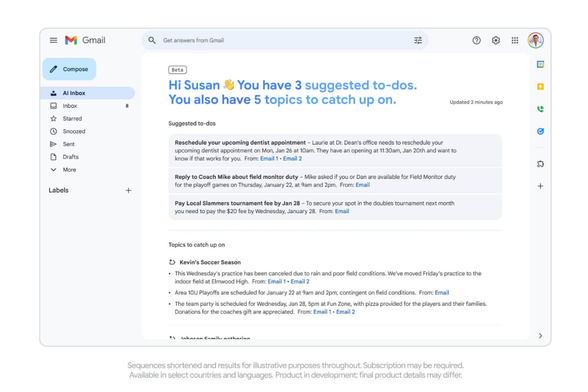This screenshot has height=392, width=588.
Task: Expand the More folders list
Action: pos(69,170)
